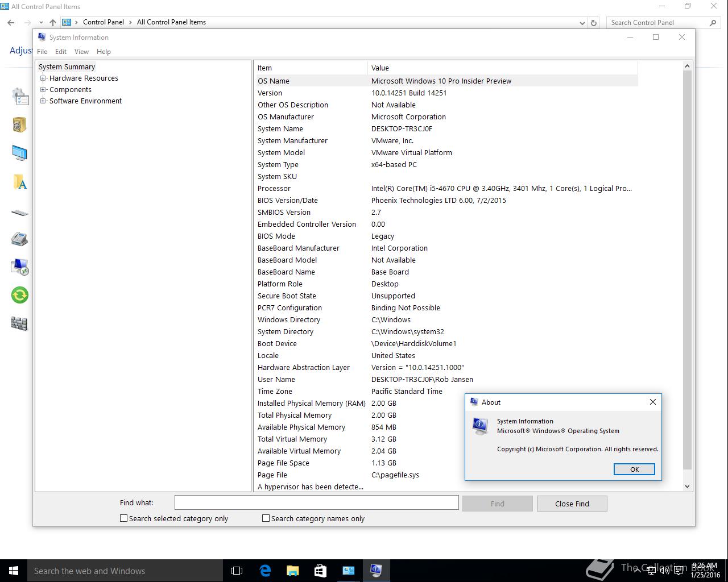This screenshot has height=582, width=728.
Task: Select the BIOS Version/Date row
Action: pyautogui.click(x=446, y=200)
